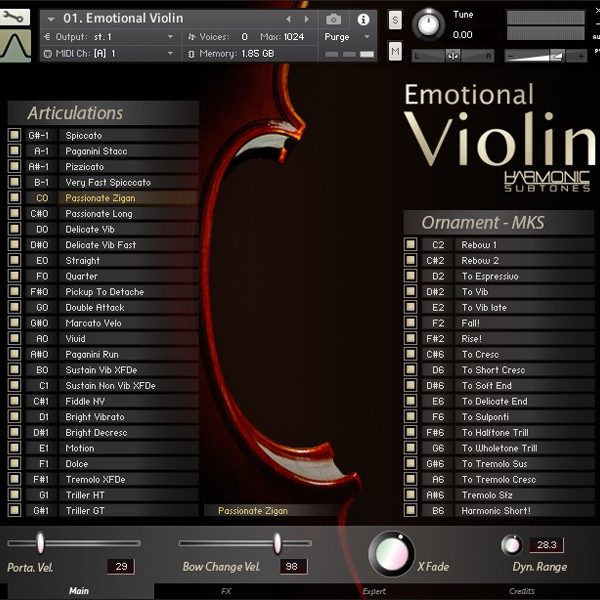Viewport: 600px width, 600px height.
Task: Click the output routing icon beside Output
Action: click(x=47, y=37)
